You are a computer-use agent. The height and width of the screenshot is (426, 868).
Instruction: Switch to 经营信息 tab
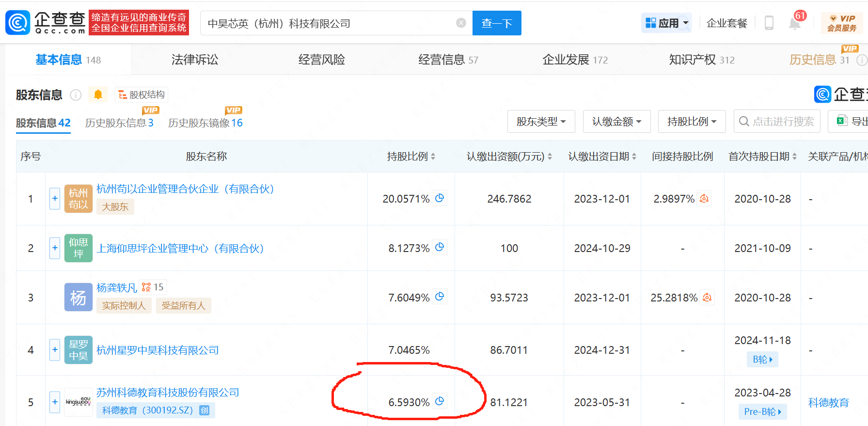[448, 60]
